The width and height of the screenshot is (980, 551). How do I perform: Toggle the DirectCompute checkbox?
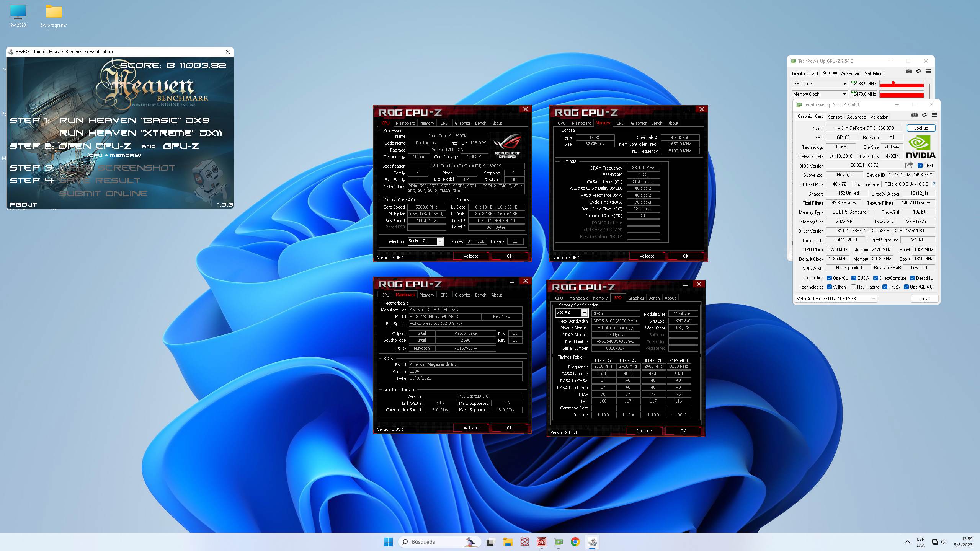click(x=875, y=278)
